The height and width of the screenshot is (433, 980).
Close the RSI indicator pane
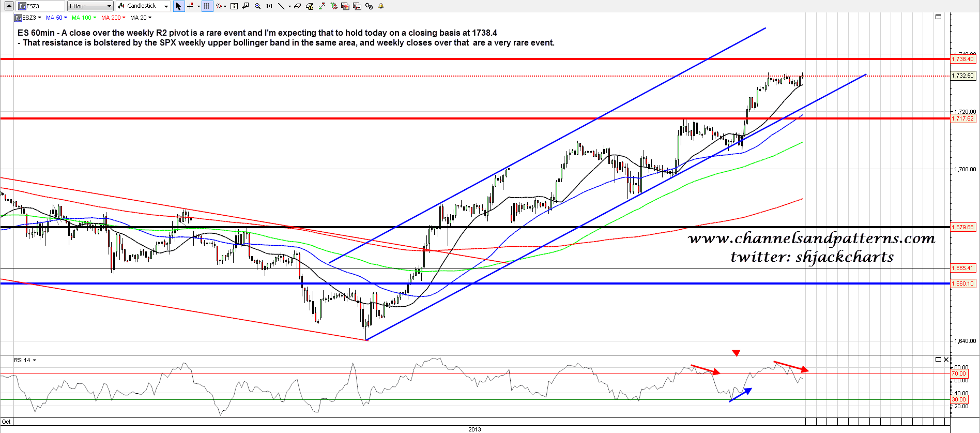point(946,360)
